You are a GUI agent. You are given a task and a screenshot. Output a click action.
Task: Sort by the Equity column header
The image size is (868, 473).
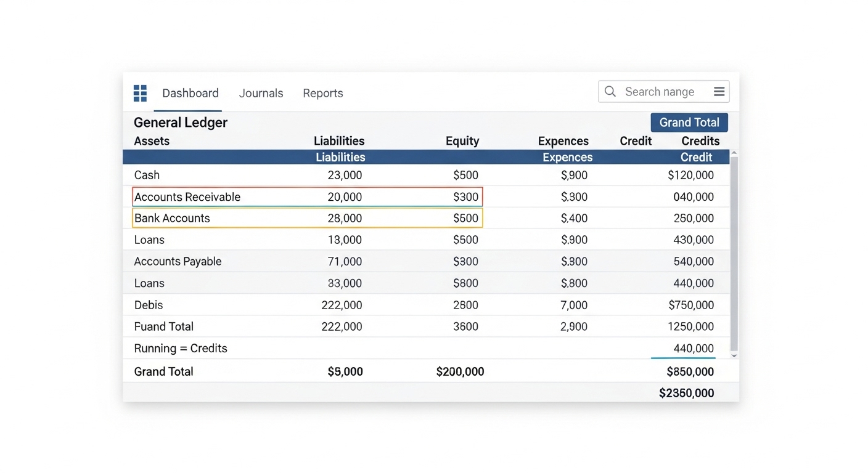pos(462,141)
